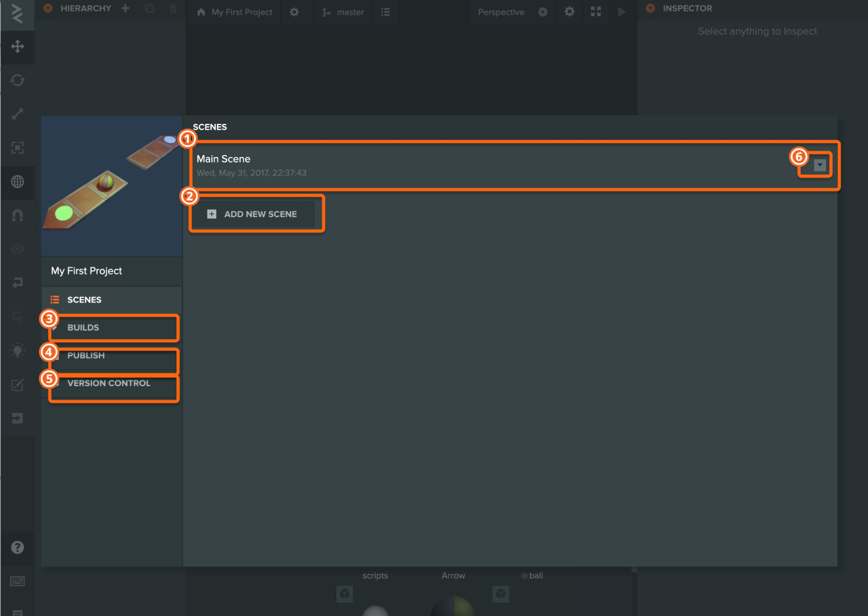Click the Inspector panel title
Screen dimensions: 868x616
tap(687, 8)
